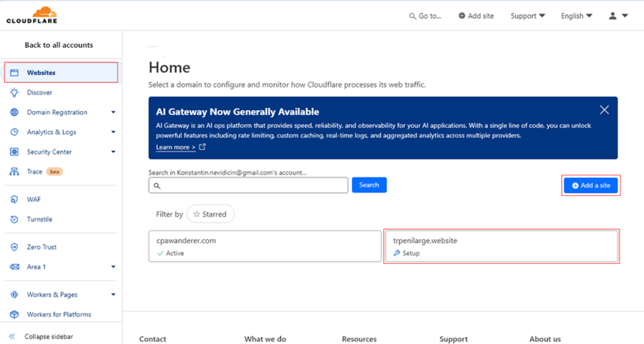Screen dimensions: 644x344
Task: Expand Analytics & Logs menu arrow
Action: (113, 132)
